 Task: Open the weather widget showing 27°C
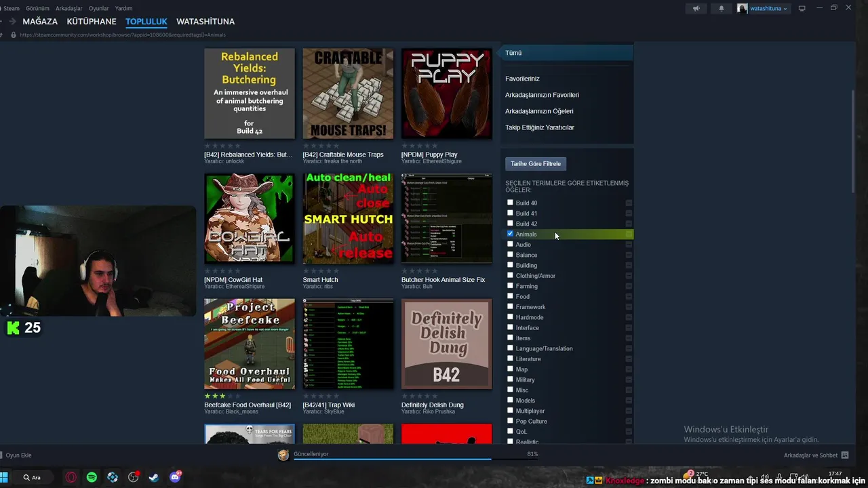(x=697, y=475)
